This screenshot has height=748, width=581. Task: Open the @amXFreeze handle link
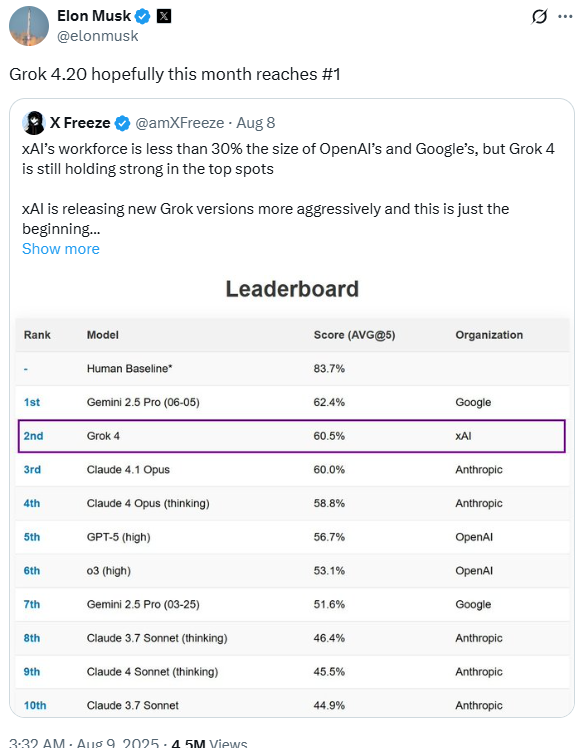[x=179, y=123]
